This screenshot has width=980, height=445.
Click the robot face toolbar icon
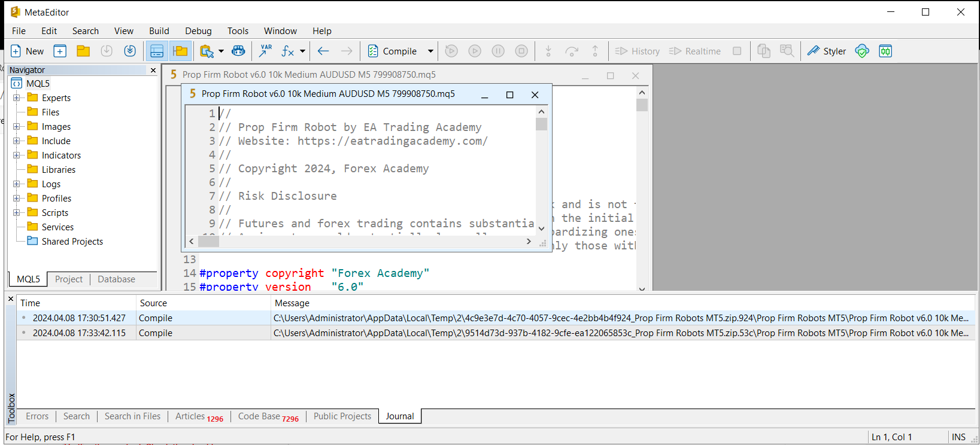238,51
